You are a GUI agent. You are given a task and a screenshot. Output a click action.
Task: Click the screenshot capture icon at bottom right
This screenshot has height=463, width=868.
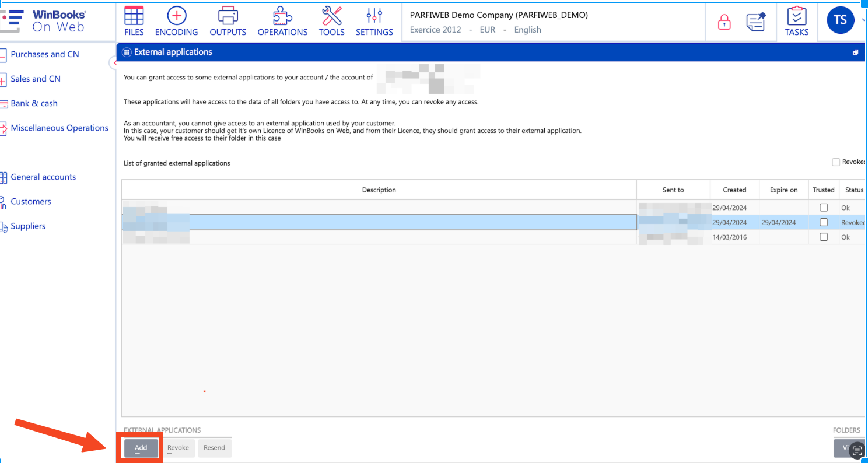click(x=856, y=450)
